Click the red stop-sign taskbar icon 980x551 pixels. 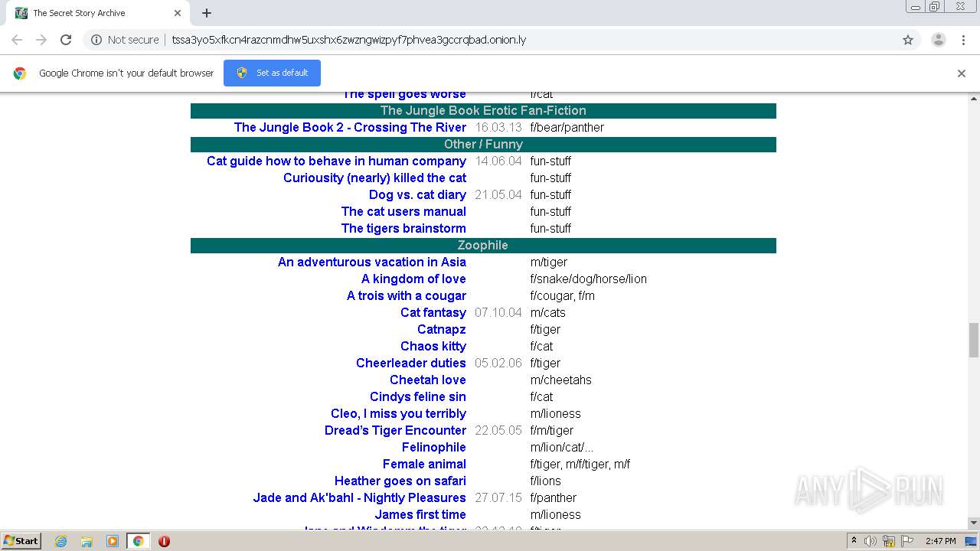164,541
